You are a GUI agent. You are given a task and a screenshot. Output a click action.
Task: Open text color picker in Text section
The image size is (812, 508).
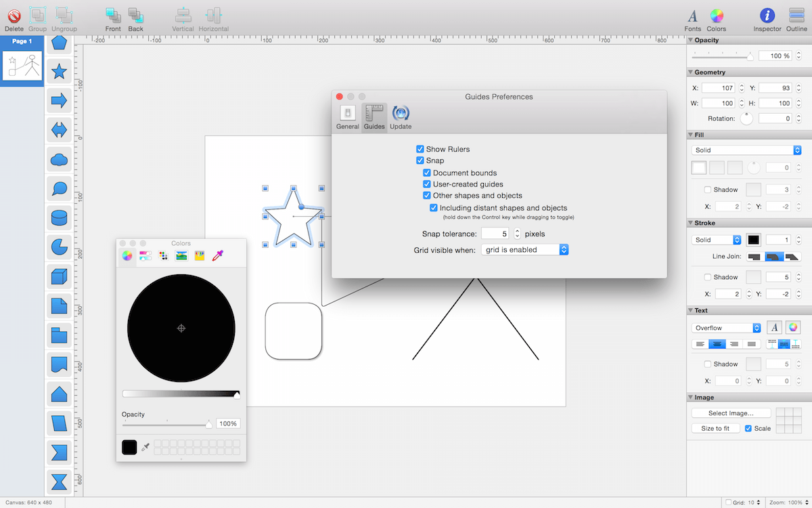pos(794,328)
